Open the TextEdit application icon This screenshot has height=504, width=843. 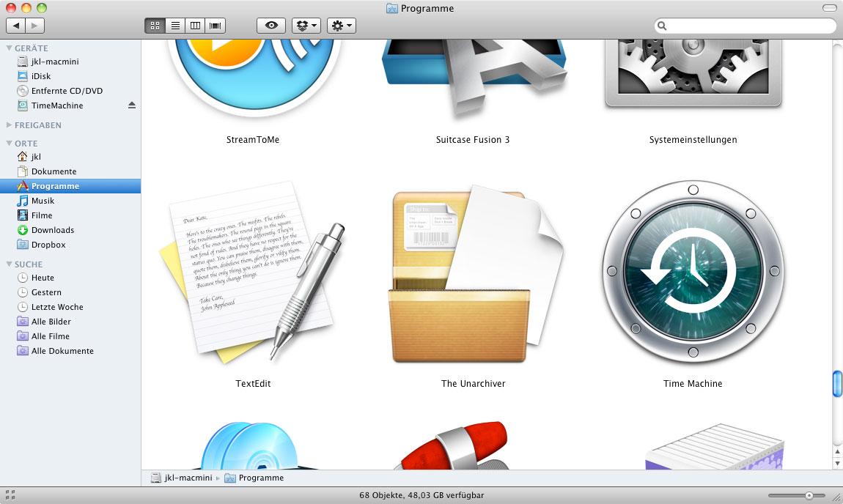[x=253, y=273]
